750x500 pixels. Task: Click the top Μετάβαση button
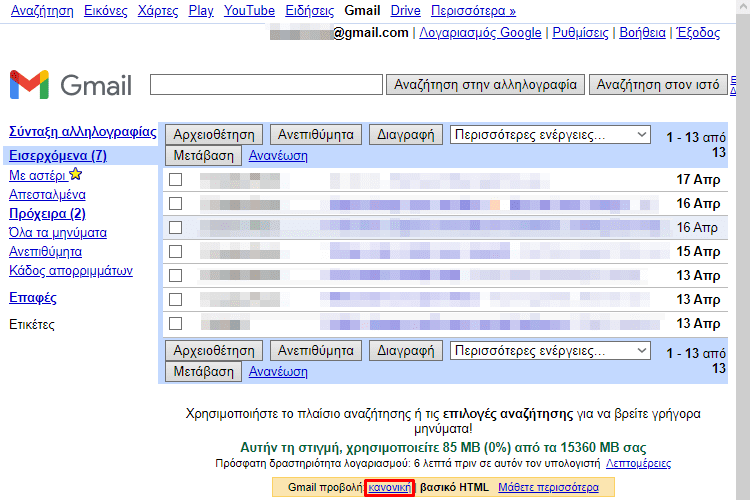[203, 156]
